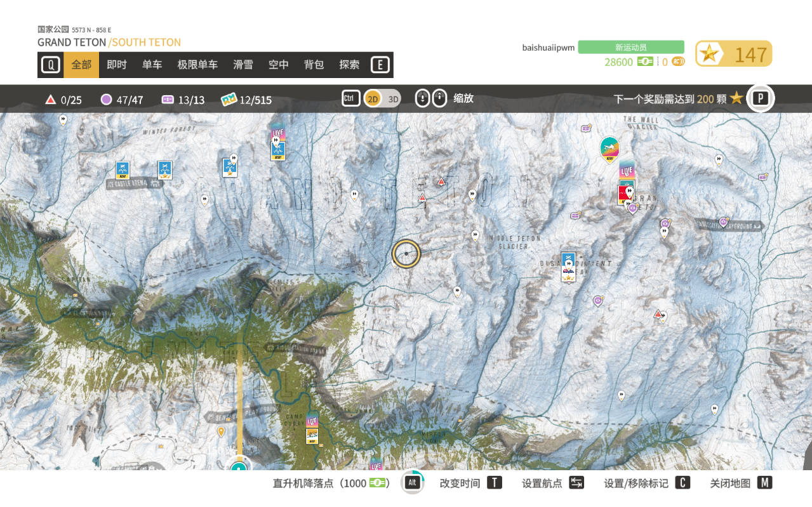Select fast-travel pin near Middle Teton Glacier
This screenshot has height=507, width=812.
coord(475,236)
